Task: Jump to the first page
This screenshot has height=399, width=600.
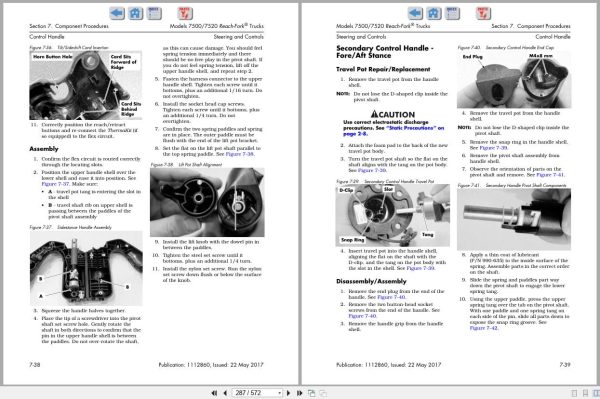Action: click(x=214, y=393)
